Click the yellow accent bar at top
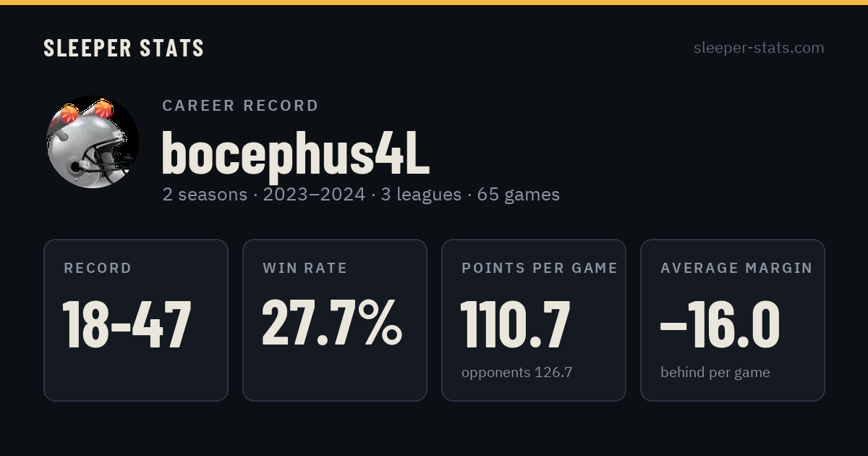This screenshot has height=456, width=868. 434,2
